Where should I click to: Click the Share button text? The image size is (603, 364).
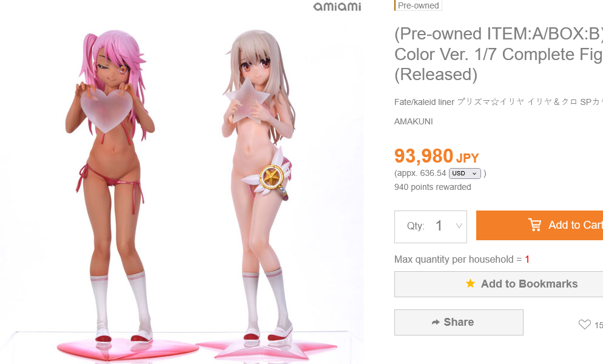[x=459, y=322]
